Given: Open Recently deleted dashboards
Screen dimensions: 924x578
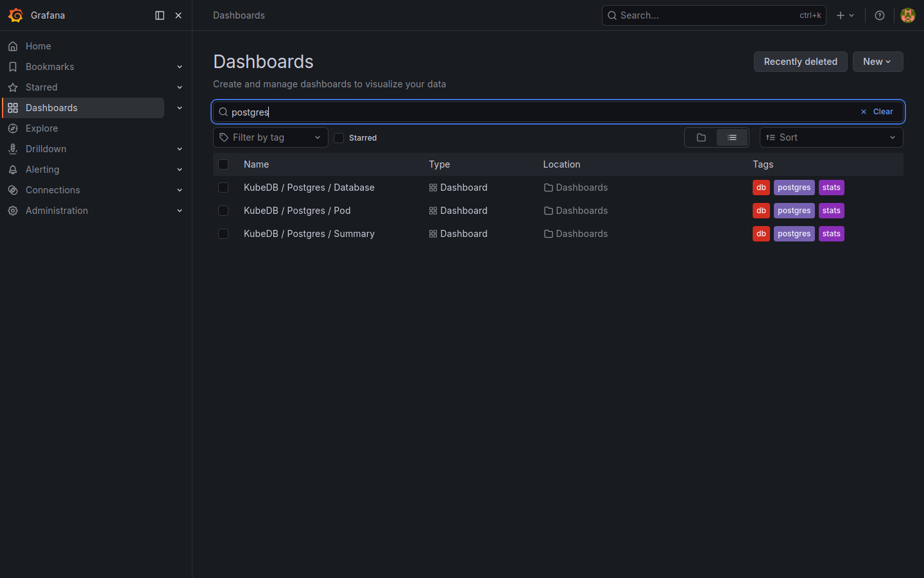Looking at the screenshot, I should (x=800, y=62).
